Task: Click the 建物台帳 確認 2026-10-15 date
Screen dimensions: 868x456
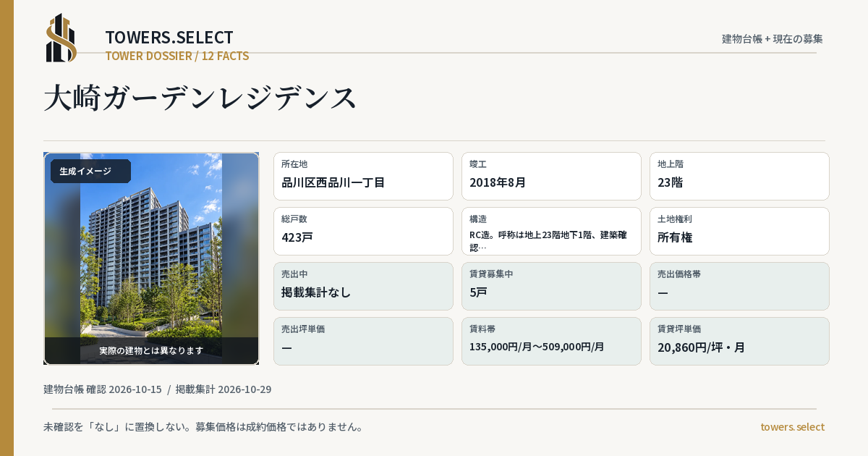Action: [103, 389]
